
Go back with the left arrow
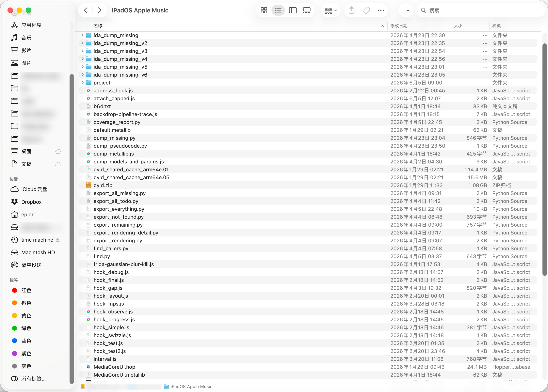pos(86,10)
